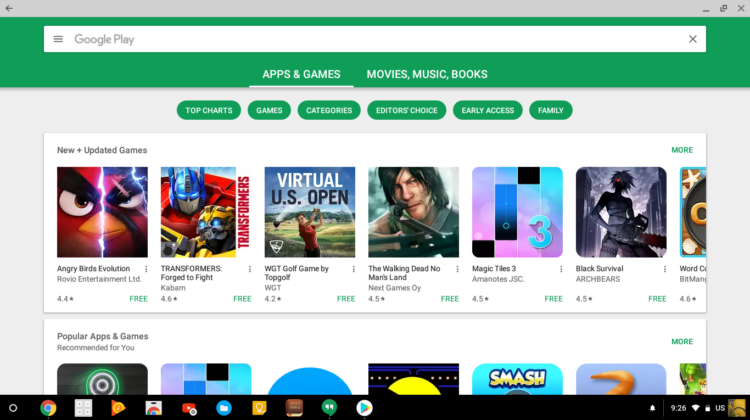Open the hamburger menu in search bar
This screenshot has width=750, height=420.
(x=58, y=39)
